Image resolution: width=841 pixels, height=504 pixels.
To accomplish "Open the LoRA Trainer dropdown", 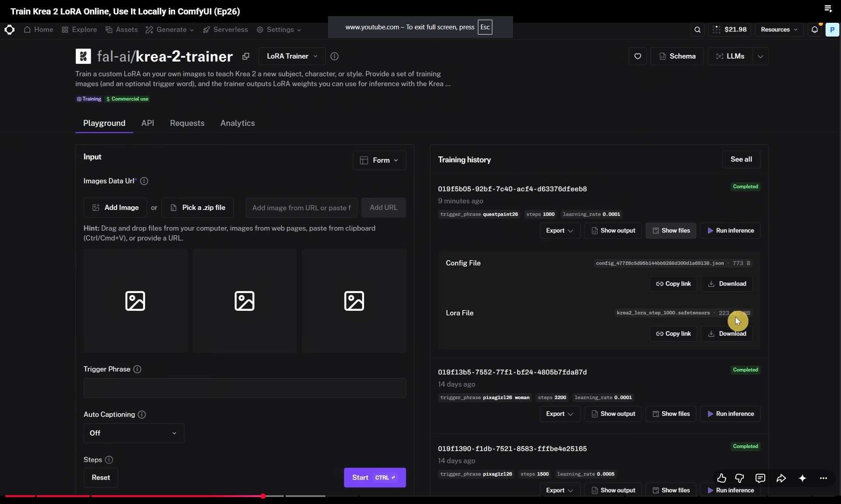I will tap(292, 56).
